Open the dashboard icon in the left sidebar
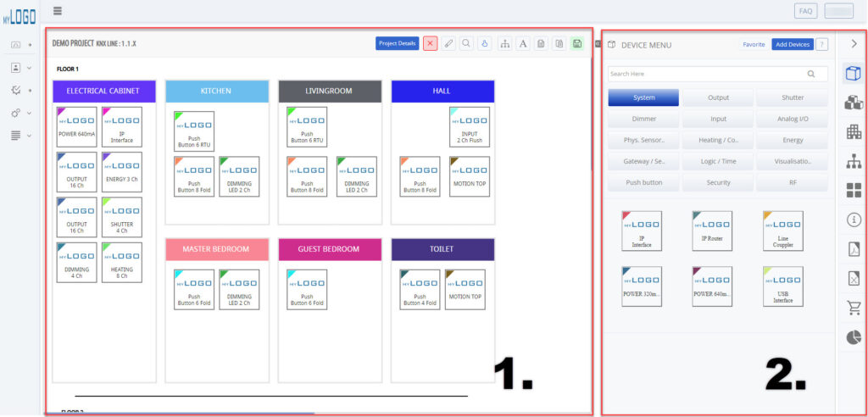Screen dimensions: 868x417 pyautogui.click(x=16, y=45)
